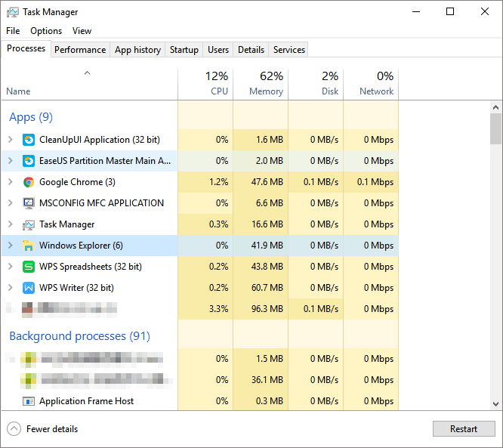
Task: Switch to the Performance tab
Action: 80,50
